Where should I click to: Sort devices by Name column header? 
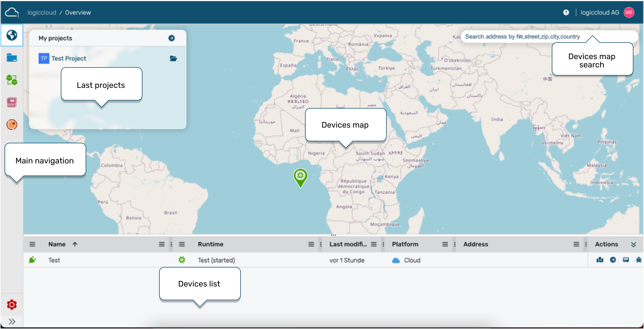click(57, 244)
